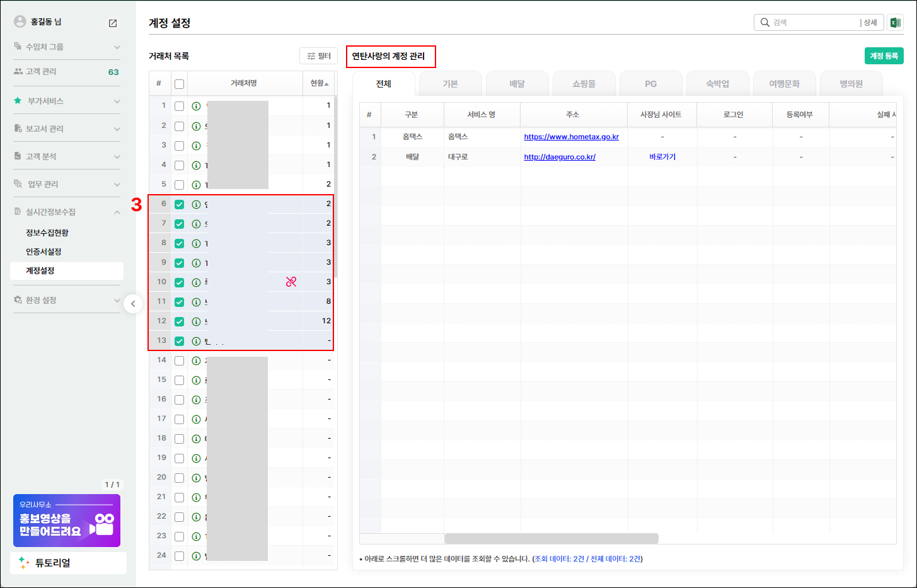Open the hometax.go.kr link
The image size is (917, 588).
tap(571, 137)
